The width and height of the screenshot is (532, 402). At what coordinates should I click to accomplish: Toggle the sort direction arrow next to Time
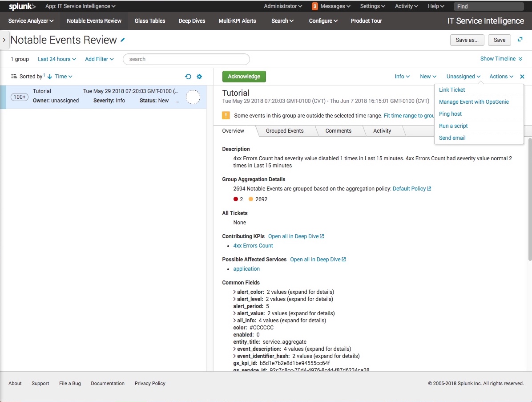[x=49, y=77]
